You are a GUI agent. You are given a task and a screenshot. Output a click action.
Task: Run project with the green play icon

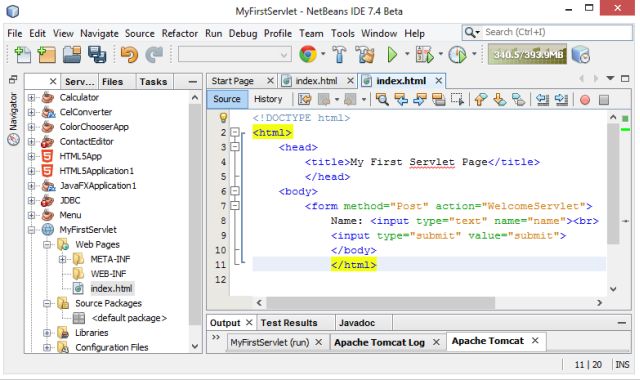click(392, 54)
